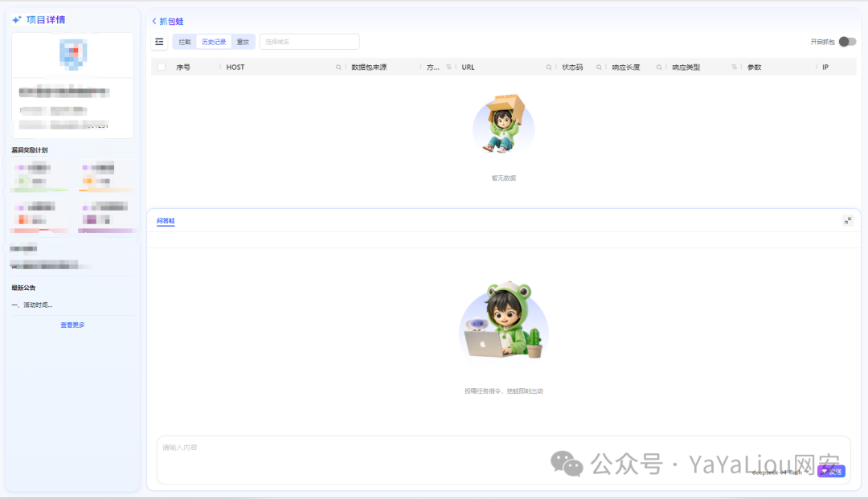Click the 数据包来源 column header
The height and width of the screenshot is (499, 868).
click(x=369, y=67)
